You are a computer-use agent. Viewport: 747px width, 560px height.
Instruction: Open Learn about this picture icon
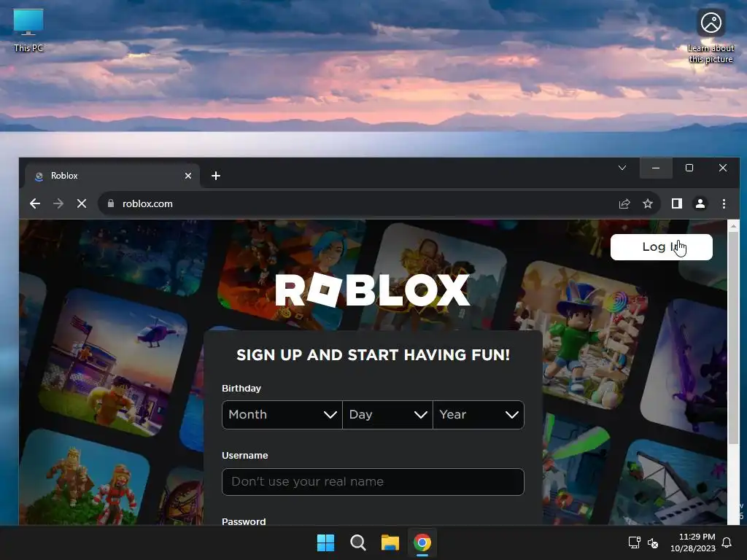pyautogui.click(x=711, y=36)
